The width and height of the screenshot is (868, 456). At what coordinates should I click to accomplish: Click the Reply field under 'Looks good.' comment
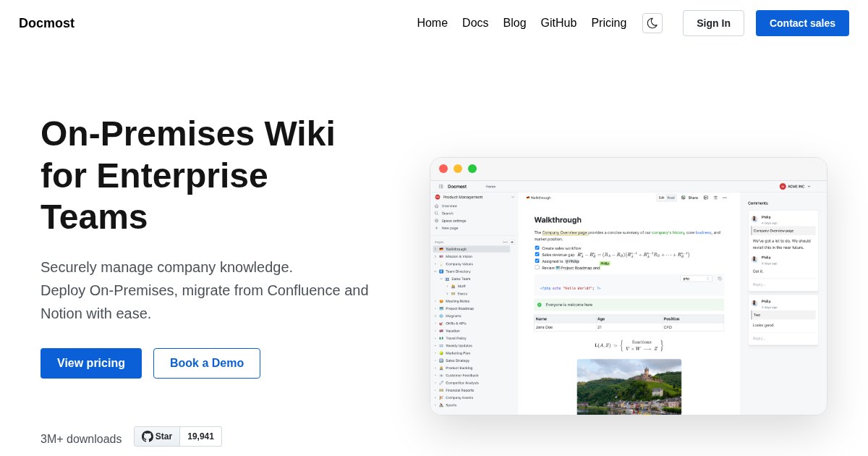783,338
